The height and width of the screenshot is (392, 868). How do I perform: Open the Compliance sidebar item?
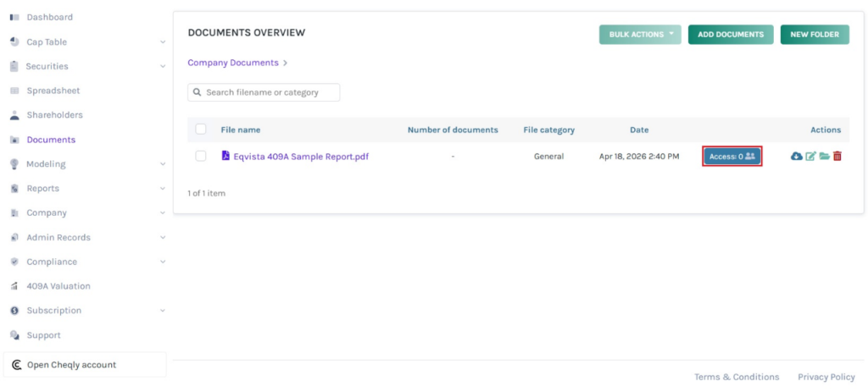[x=51, y=262]
